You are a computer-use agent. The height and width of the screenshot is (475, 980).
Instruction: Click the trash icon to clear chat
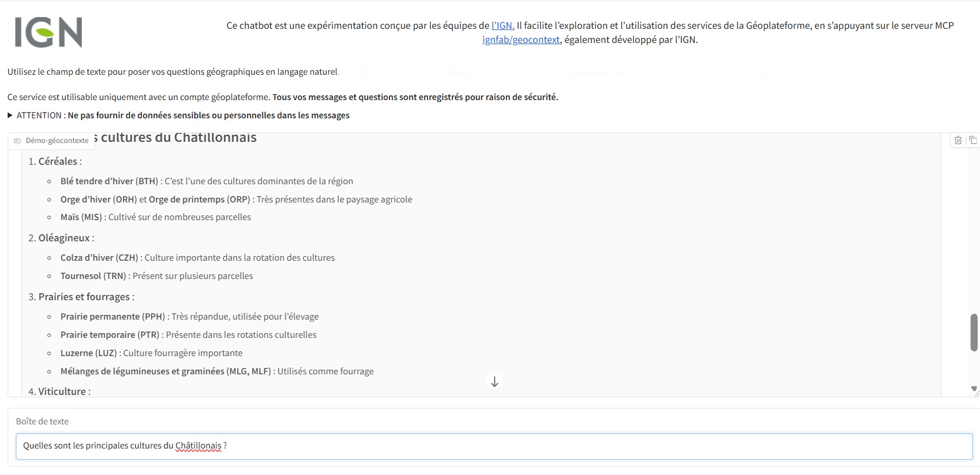[958, 140]
